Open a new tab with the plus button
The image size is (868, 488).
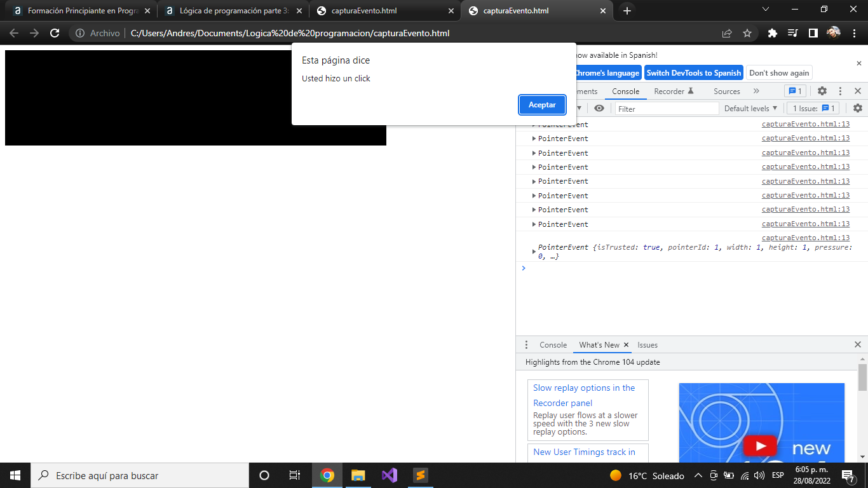[x=627, y=11]
